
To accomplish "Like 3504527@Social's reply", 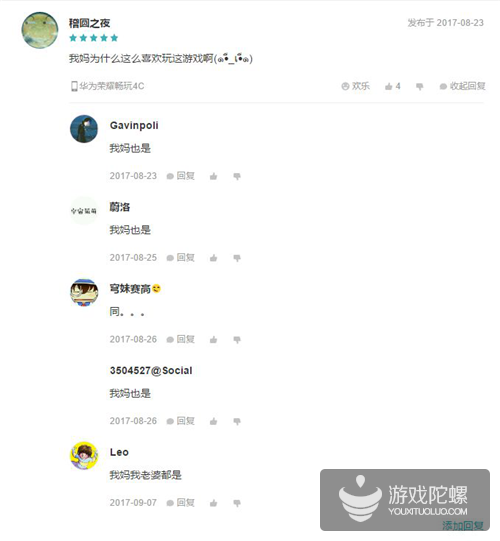I will tap(214, 421).
